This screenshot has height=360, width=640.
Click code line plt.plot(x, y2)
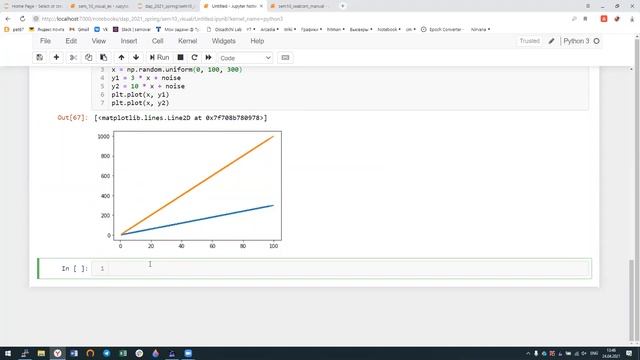pos(140,103)
